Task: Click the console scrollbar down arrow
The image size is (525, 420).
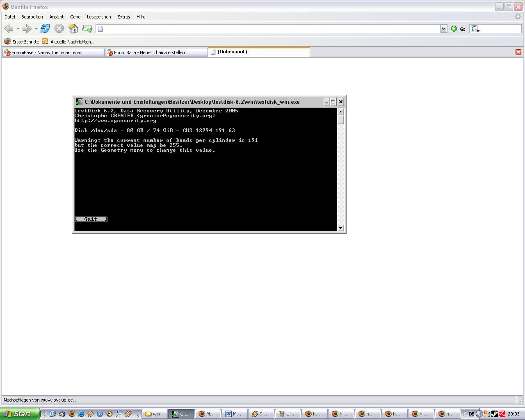Action: click(340, 228)
